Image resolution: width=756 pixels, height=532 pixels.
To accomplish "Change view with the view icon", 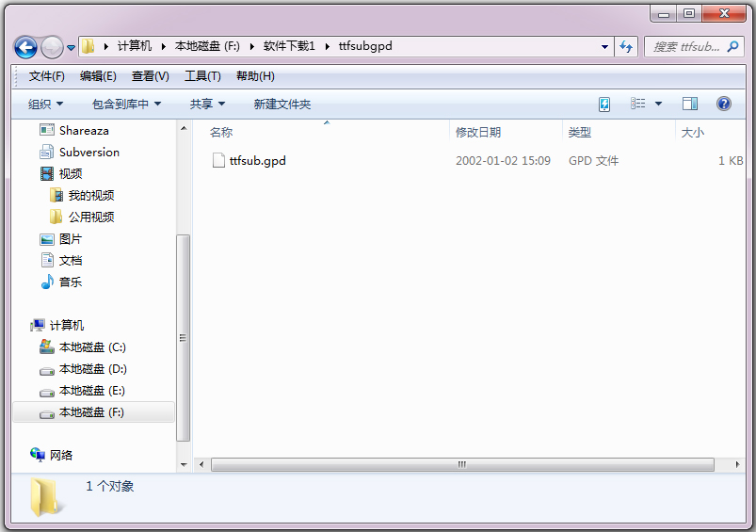I will [x=638, y=104].
